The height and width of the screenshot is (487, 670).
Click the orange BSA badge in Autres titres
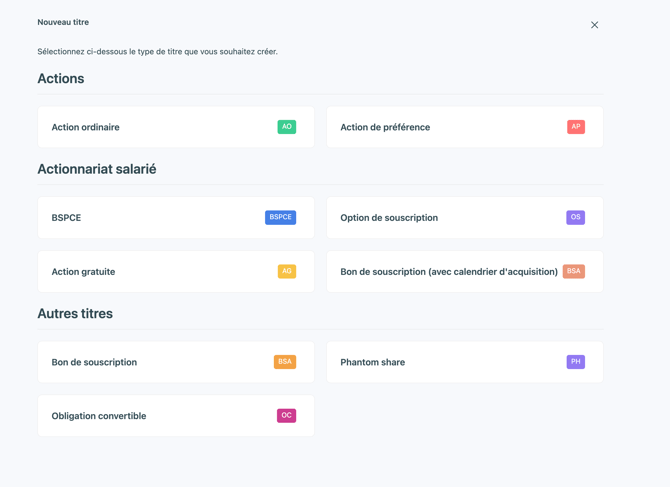285,362
